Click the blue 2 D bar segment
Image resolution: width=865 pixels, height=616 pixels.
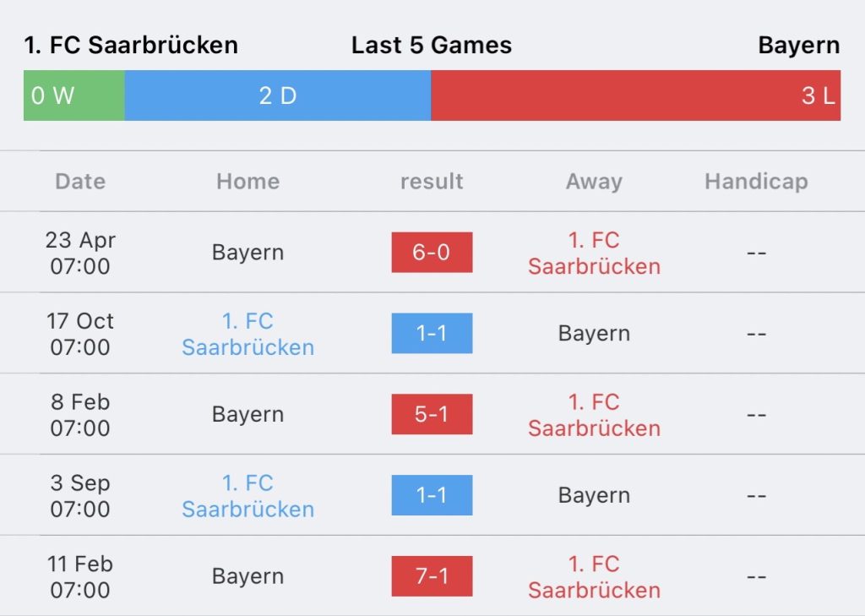278,95
